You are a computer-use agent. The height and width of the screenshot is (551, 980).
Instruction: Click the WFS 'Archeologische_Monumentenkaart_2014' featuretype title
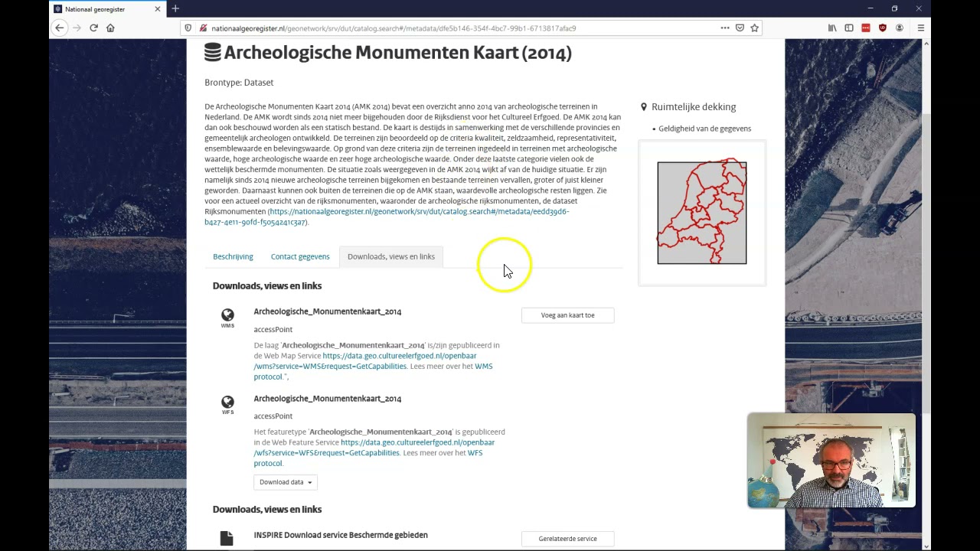pos(328,399)
